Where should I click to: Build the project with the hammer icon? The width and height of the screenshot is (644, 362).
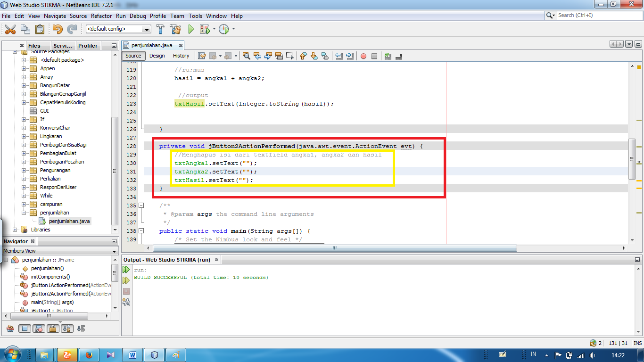tap(160, 29)
